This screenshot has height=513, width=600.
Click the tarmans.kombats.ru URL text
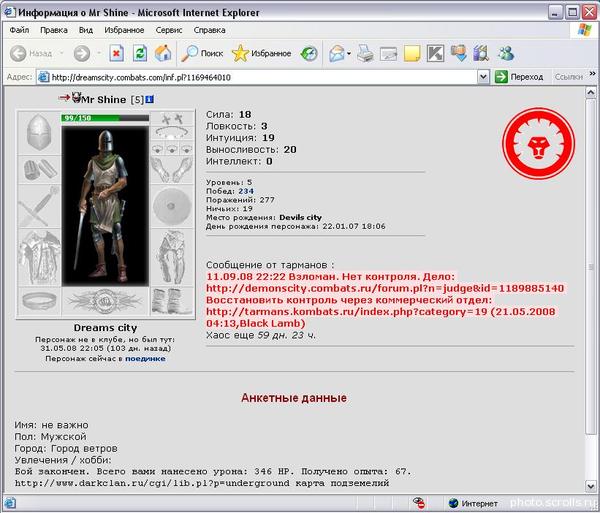(346, 312)
